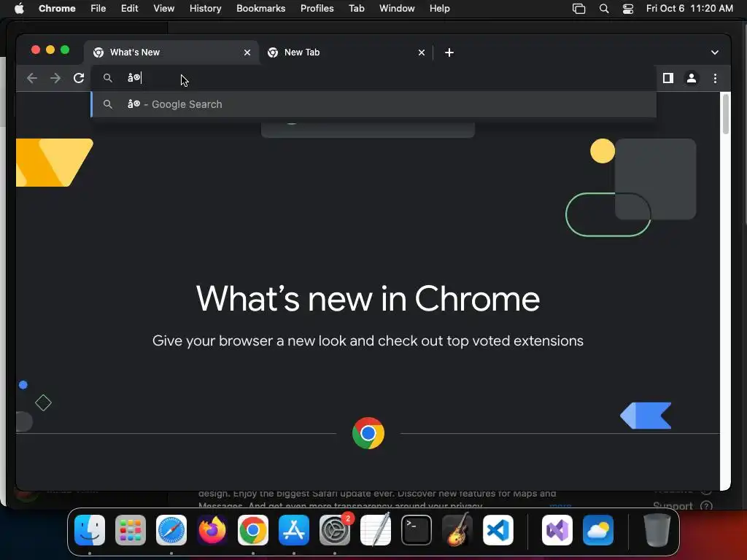Open Visual Studio Code from Dock

click(498, 530)
